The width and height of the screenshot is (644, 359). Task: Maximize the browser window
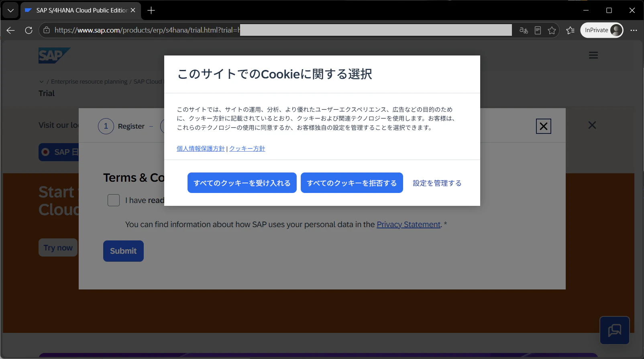coord(609,10)
